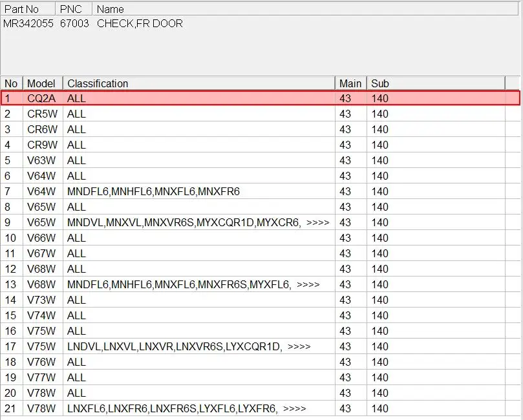
Task: Select model V66W in row 10
Action: coord(41,238)
